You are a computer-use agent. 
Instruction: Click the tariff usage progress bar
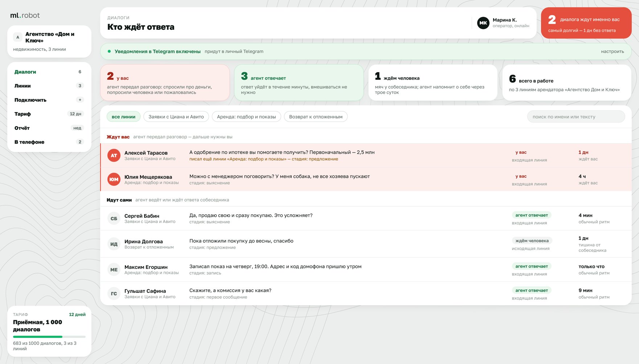pyautogui.click(x=49, y=337)
